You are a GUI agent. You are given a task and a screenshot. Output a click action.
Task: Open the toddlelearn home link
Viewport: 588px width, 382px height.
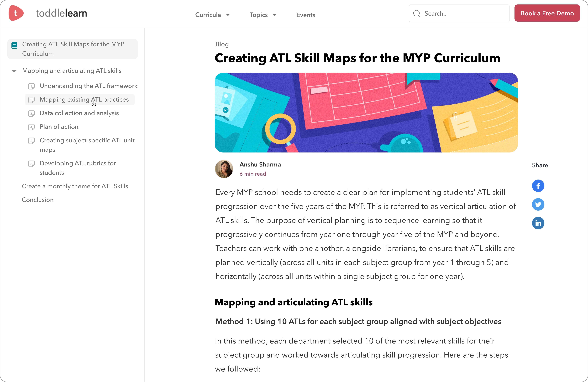pyautogui.click(x=61, y=13)
